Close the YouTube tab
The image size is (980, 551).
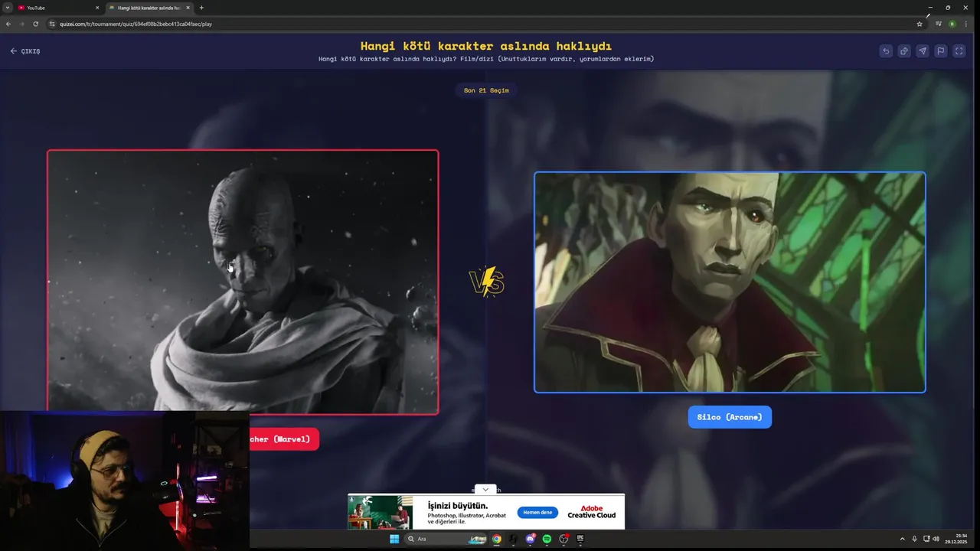[x=97, y=8]
